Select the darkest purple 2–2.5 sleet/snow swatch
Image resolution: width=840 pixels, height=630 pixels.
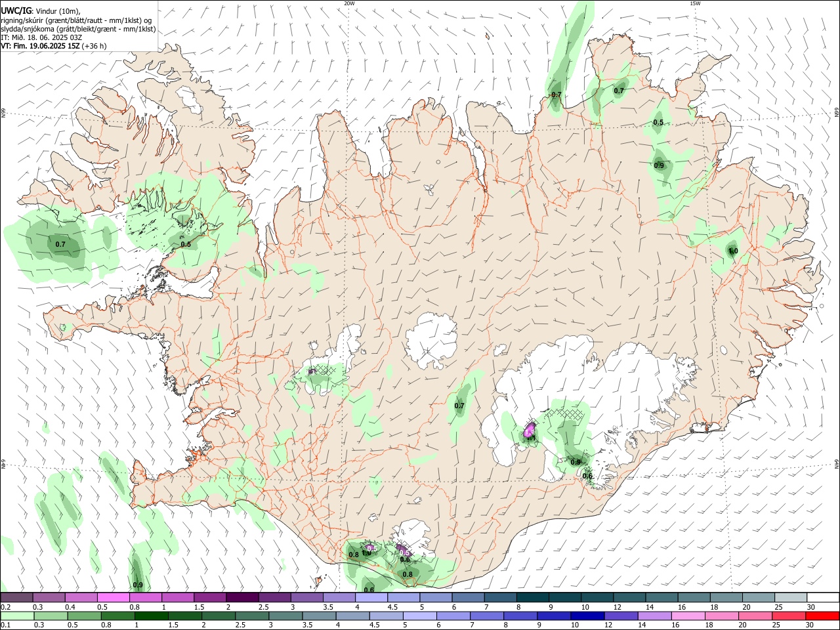click(x=243, y=598)
